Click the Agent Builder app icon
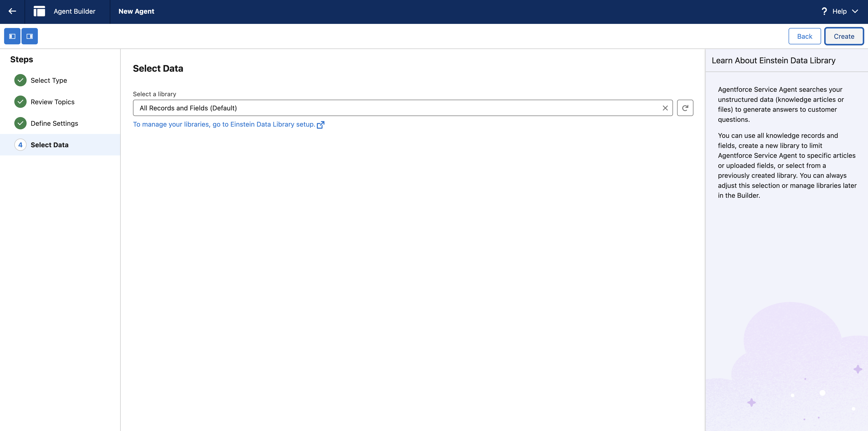This screenshot has height=431, width=868. pyautogui.click(x=39, y=11)
